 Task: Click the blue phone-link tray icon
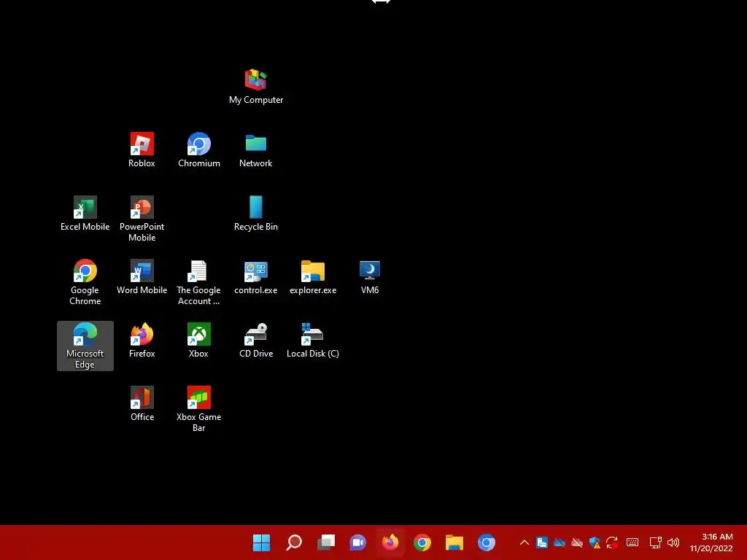click(542, 542)
